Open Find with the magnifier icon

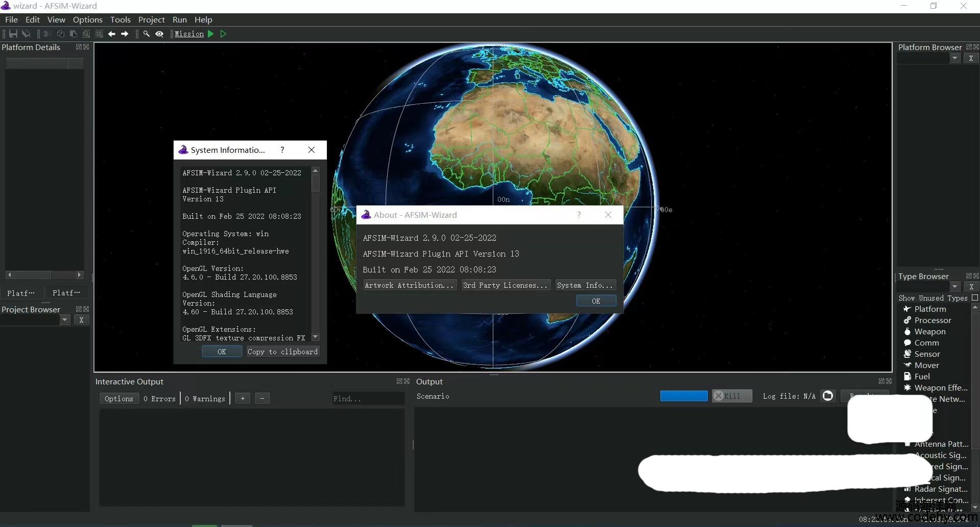point(147,34)
